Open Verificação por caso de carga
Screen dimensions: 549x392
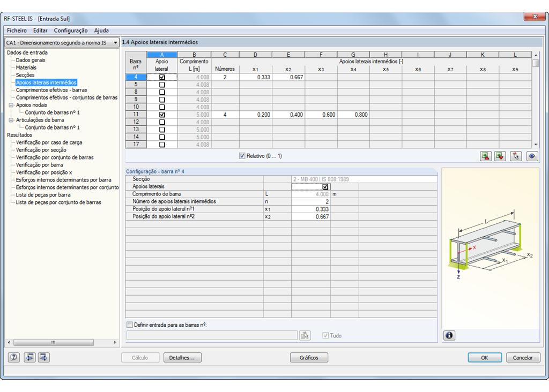(x=49, y=142)
